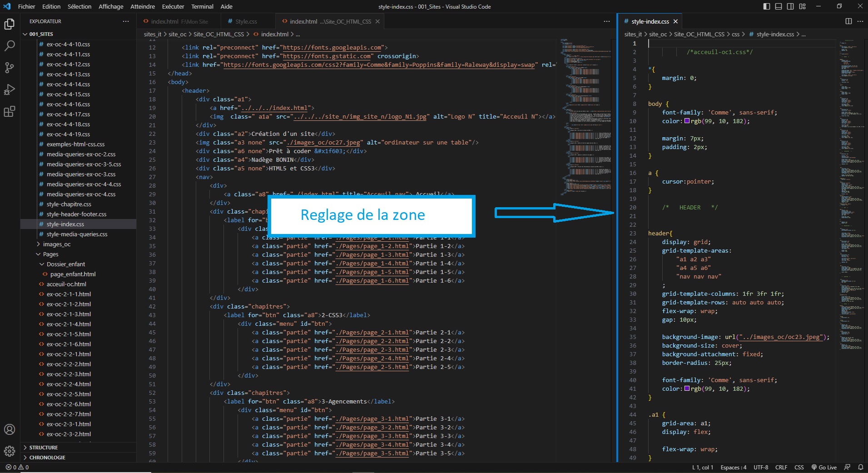Open the notifications bell in status bar
The image size is (868, 473).
coord(860,467)
